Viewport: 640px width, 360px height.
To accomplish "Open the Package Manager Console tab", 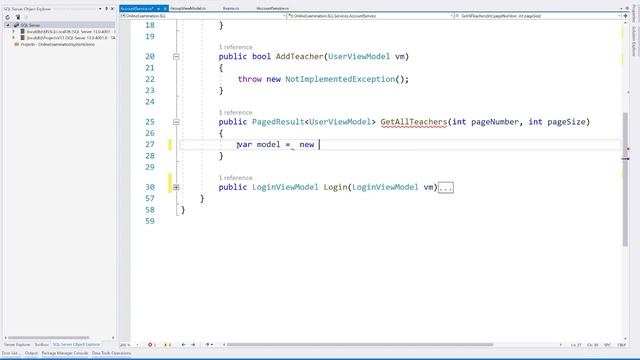I will click(64, 353).
